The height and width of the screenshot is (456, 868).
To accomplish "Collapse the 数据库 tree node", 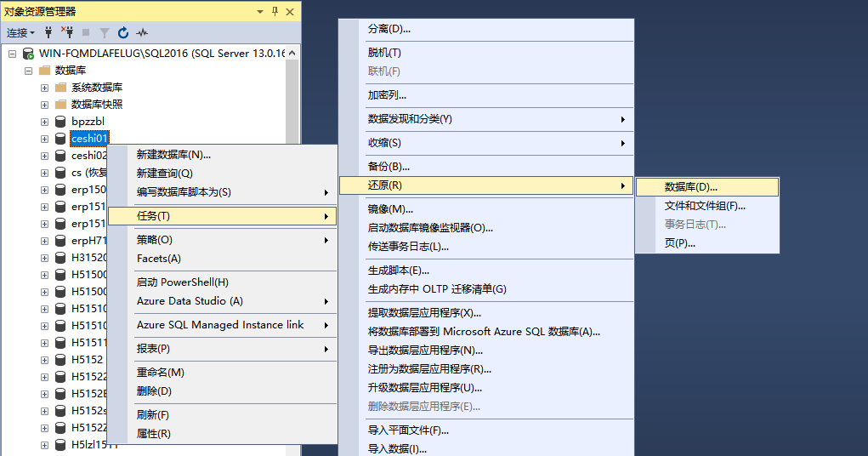I will click(x=28, y=71).
